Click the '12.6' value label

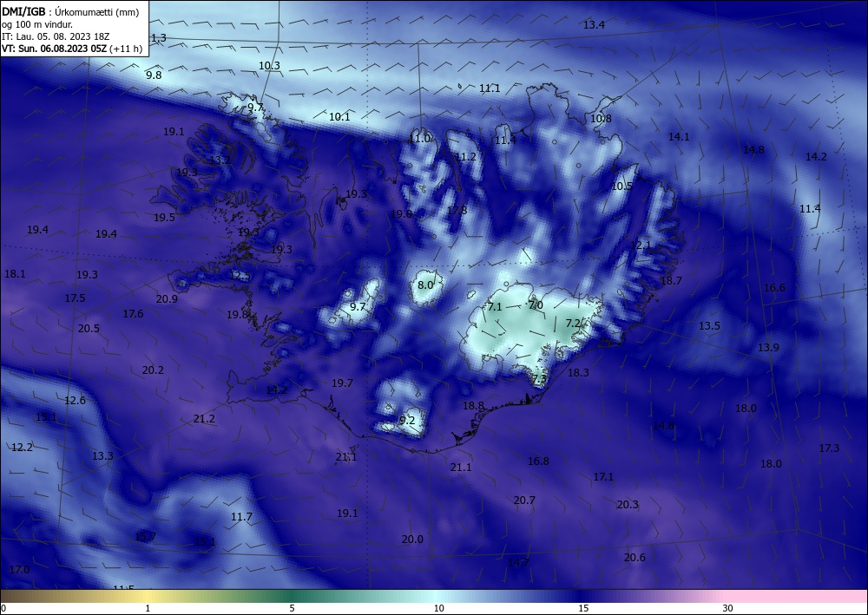(75, 401)
